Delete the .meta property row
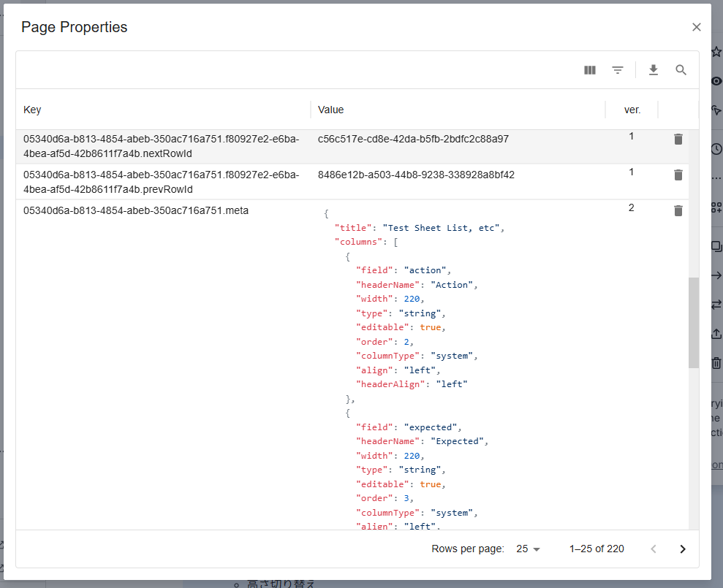 pos(678,210)
